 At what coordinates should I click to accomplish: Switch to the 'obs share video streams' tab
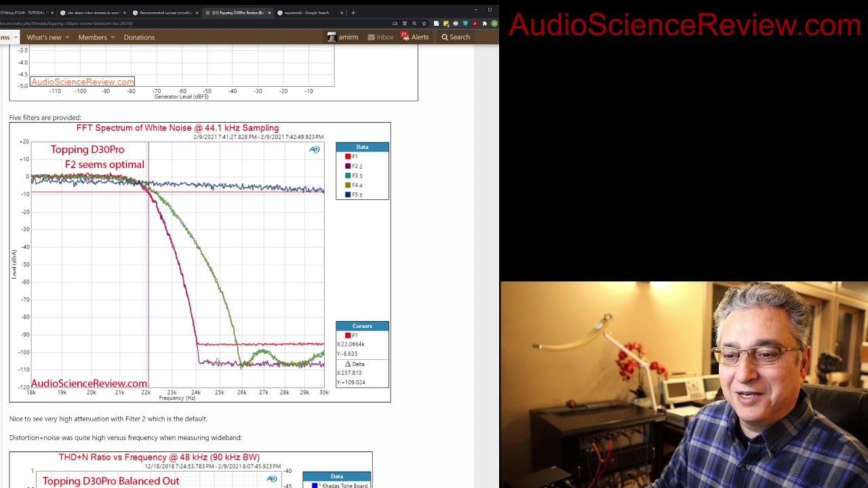click(x=94, y=12)
